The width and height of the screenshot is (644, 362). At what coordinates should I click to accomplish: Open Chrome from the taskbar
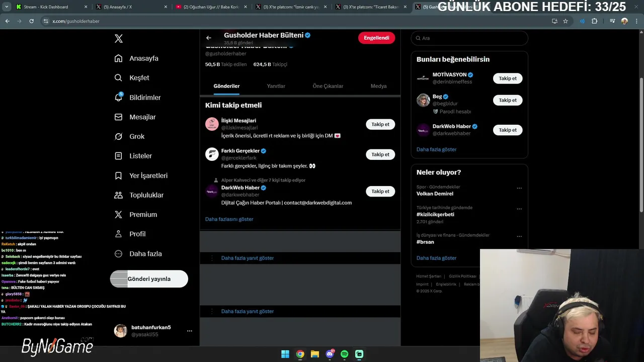click(x=300, y=354)
